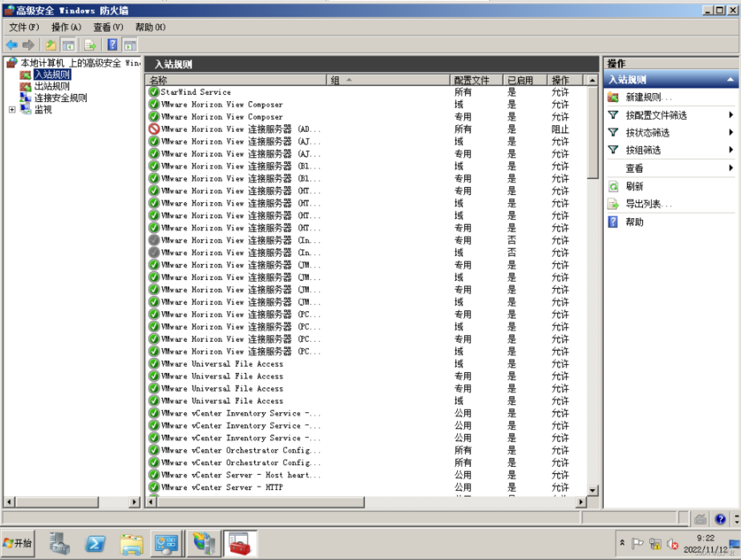Sort by the 组 column header
Viewport: 741px width, 560px height.
(x=388, y=80)
